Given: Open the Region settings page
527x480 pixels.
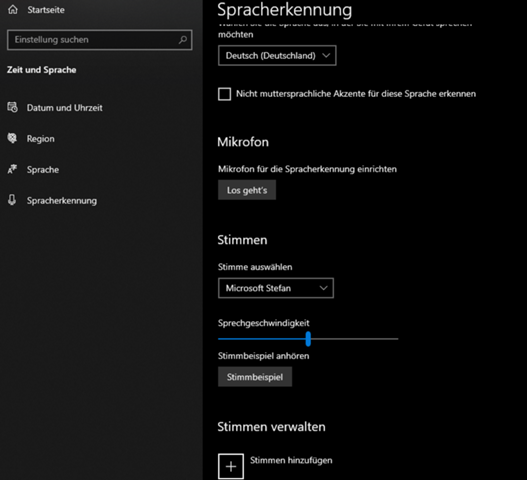Looking at the screenshot, I should [41, 139].
